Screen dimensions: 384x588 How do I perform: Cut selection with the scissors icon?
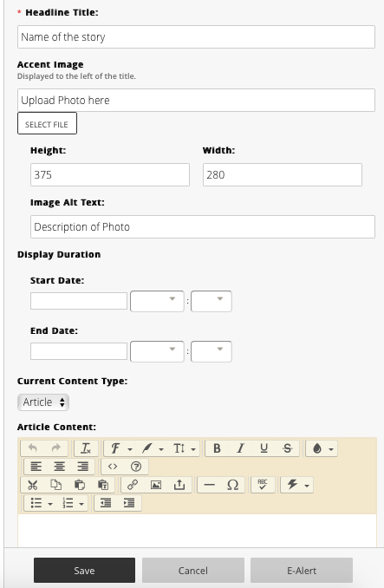tap(33, 485)
